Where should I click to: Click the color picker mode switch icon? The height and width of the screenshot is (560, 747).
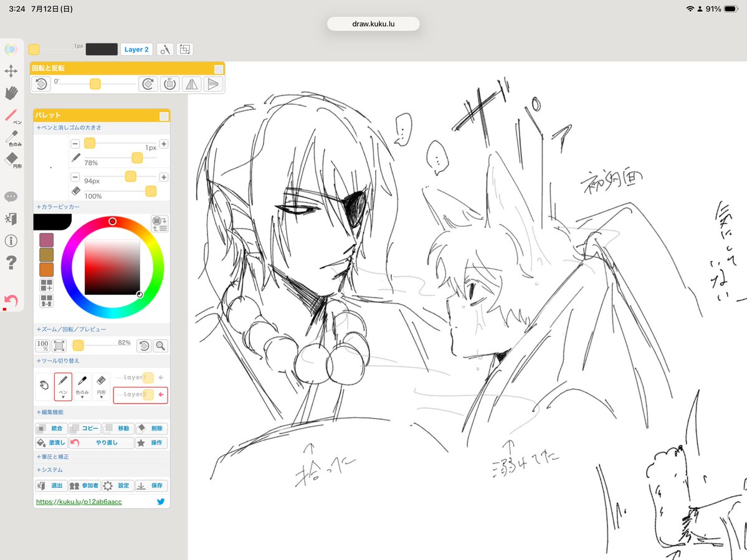159,224
